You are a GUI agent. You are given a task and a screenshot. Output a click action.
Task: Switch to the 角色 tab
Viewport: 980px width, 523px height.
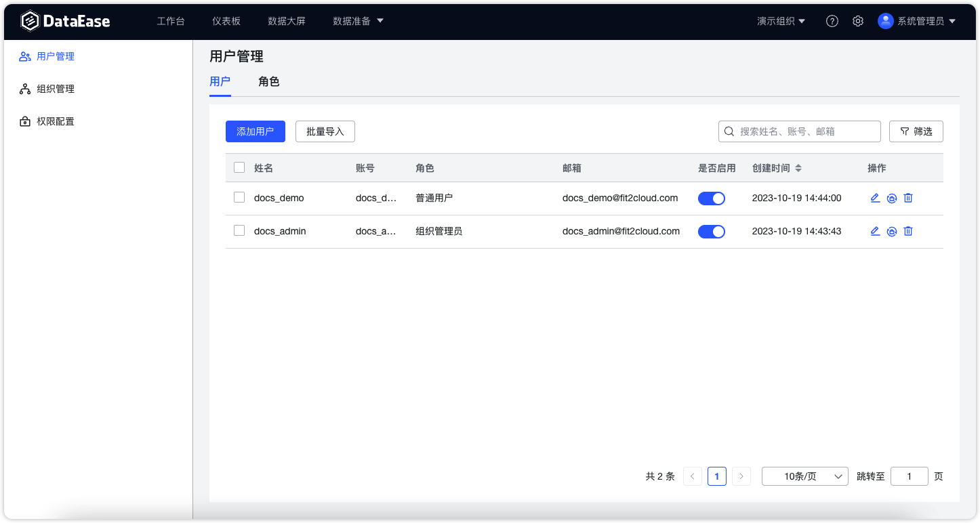click(x=269, y=82)
